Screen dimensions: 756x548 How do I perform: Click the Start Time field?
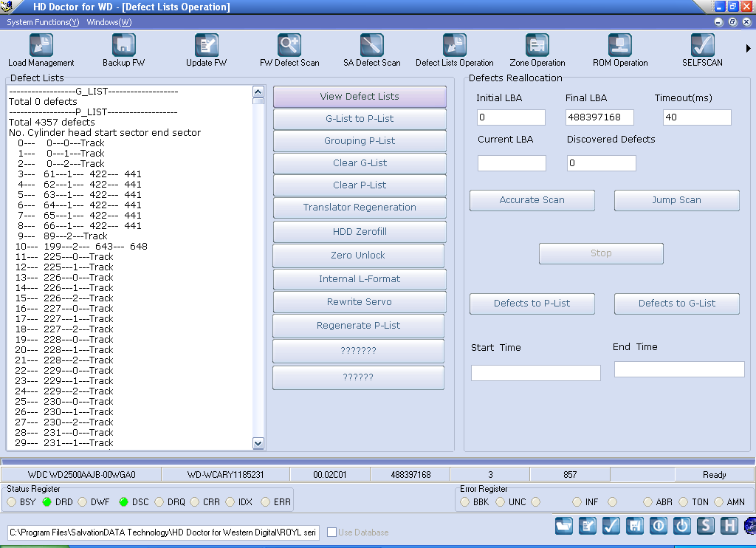click(536, 373)
